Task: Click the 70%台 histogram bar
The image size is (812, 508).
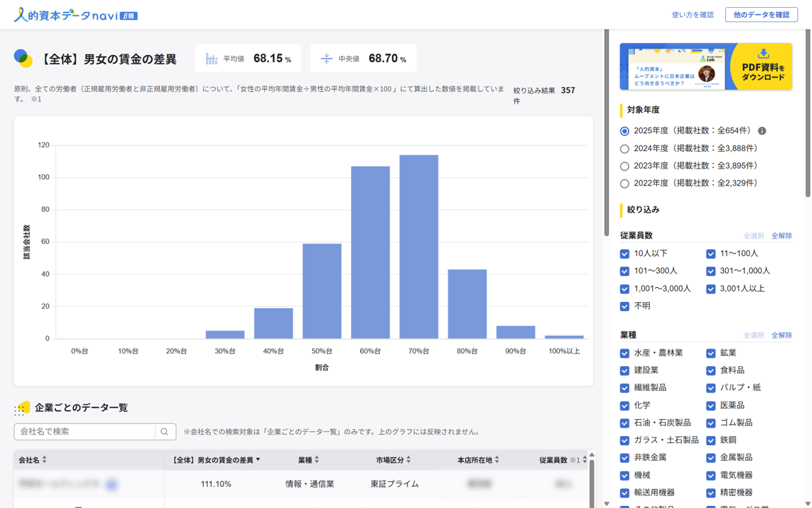Action: click(419, 247)
